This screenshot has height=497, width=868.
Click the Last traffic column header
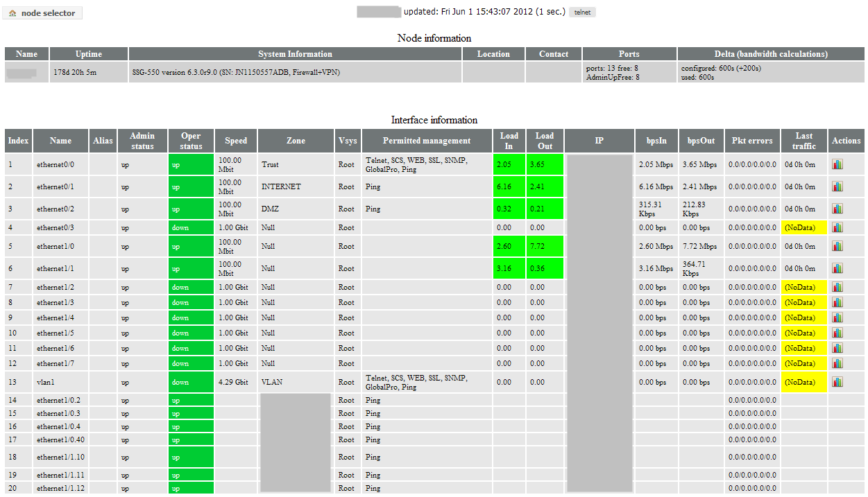point(804,141)
